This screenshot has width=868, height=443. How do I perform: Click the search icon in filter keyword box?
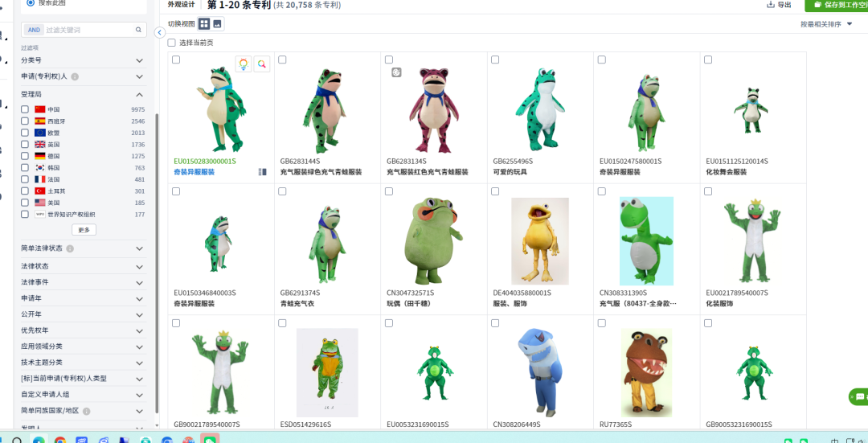pos(138,30)
